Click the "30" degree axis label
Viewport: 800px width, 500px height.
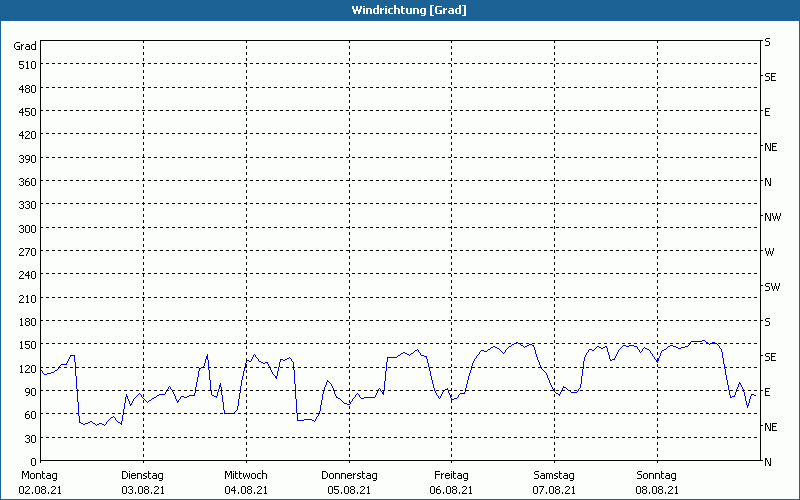tap(31, 439)
